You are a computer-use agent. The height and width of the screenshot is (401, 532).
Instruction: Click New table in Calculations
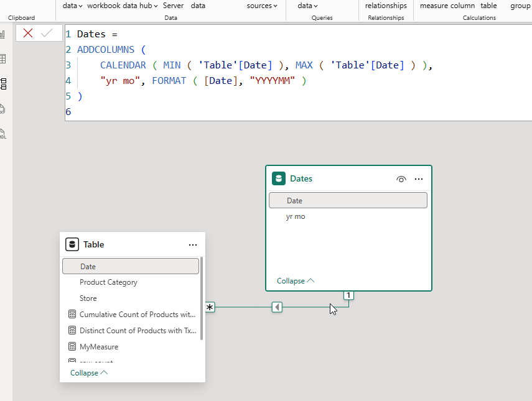click(488, 6)
